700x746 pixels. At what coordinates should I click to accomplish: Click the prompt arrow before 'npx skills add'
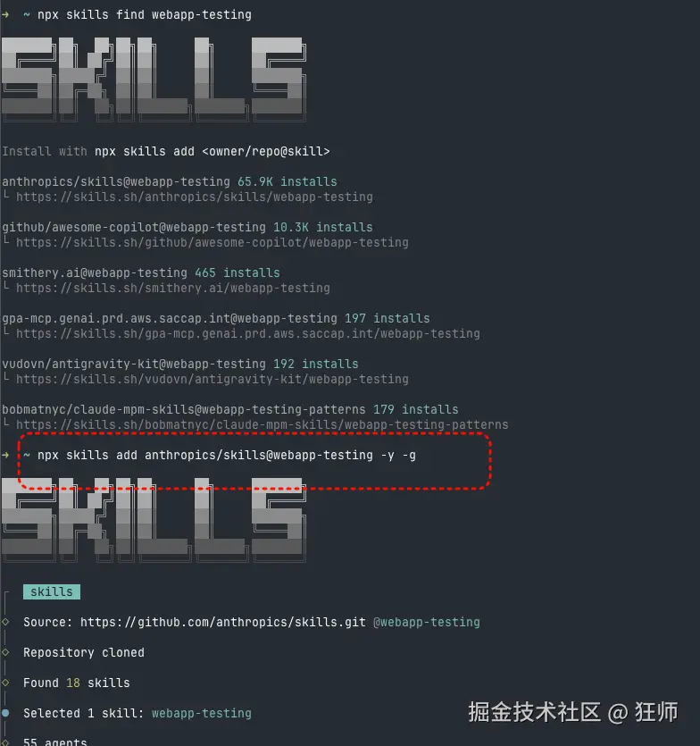pos(5,456)
